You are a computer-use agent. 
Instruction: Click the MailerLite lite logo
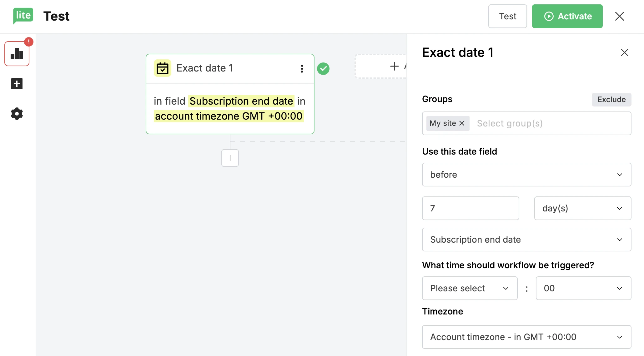point(23,16)
